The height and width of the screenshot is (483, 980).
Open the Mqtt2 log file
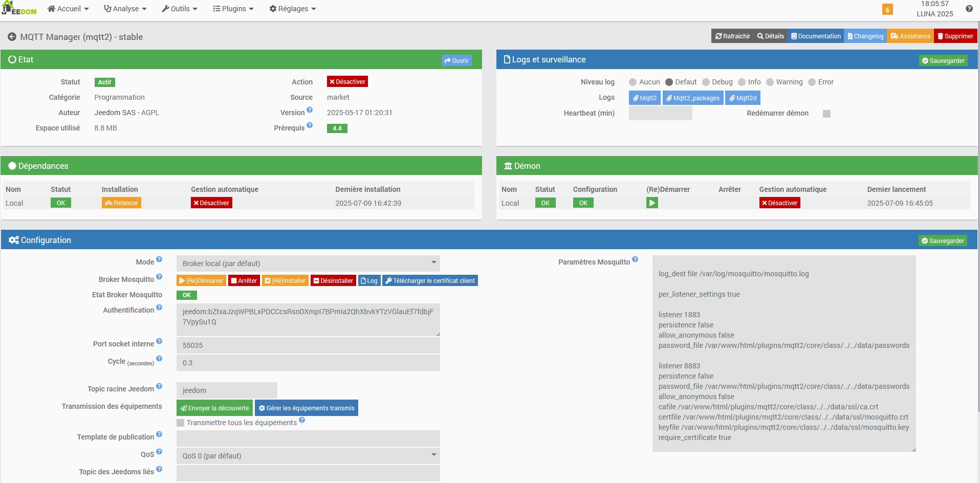tap(644, 98)
